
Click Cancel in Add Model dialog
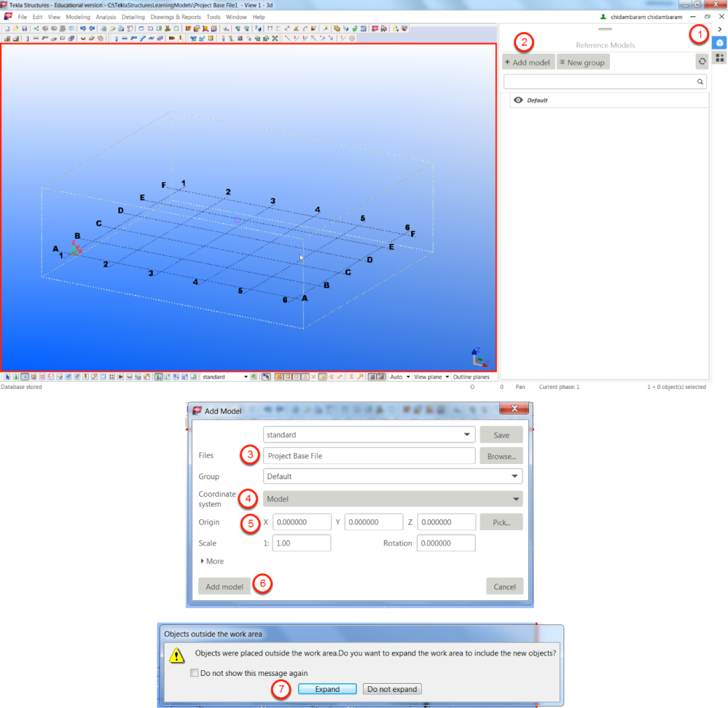[x=505, y=586]
